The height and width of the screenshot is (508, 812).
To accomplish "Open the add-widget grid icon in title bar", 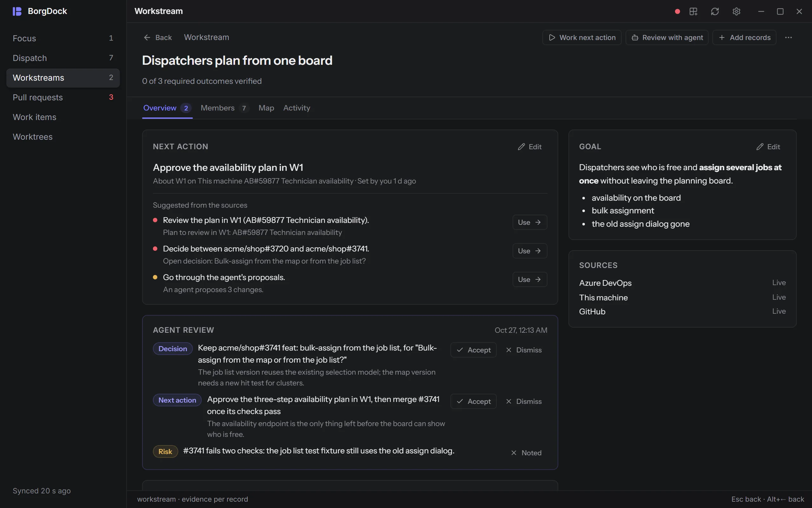I will (694, 11).
